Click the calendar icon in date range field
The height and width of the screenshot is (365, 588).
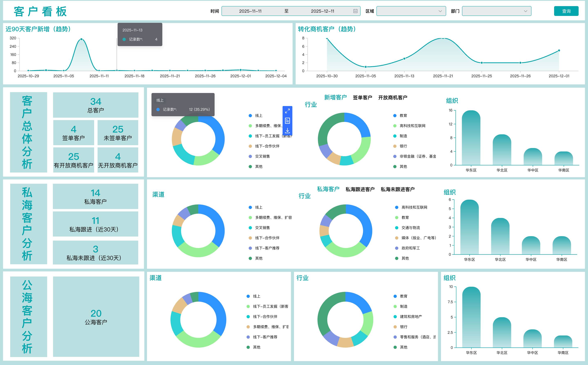click(355, 11)
